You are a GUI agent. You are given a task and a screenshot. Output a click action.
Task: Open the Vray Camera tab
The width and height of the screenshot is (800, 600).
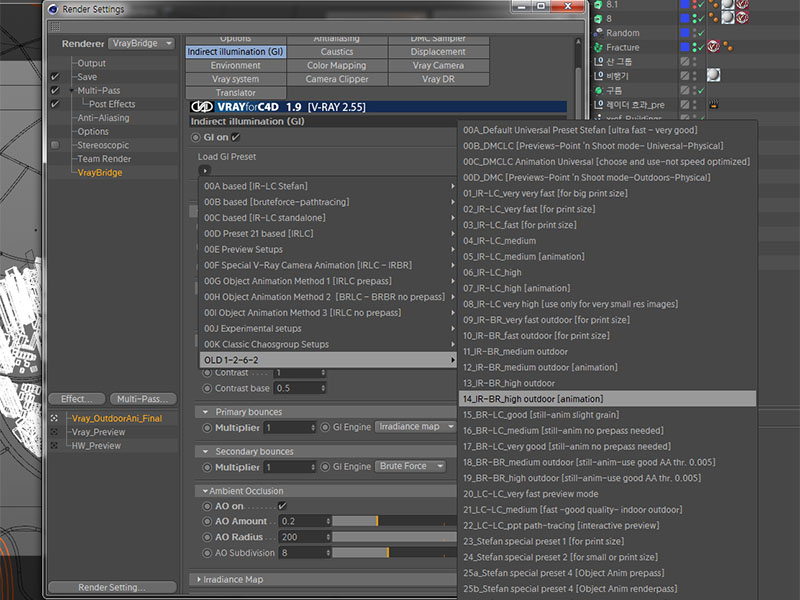(438, 66)
